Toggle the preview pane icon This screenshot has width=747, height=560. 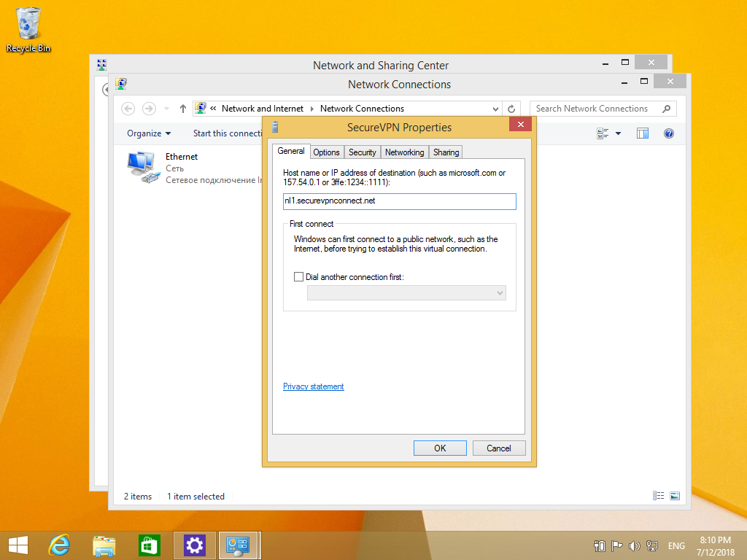[x=643, y=133]
